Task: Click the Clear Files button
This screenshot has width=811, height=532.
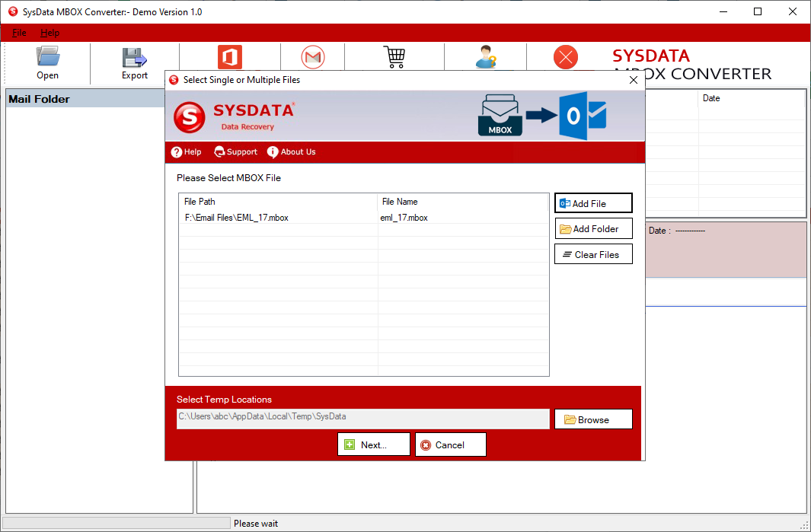Action: coord(593,254)
